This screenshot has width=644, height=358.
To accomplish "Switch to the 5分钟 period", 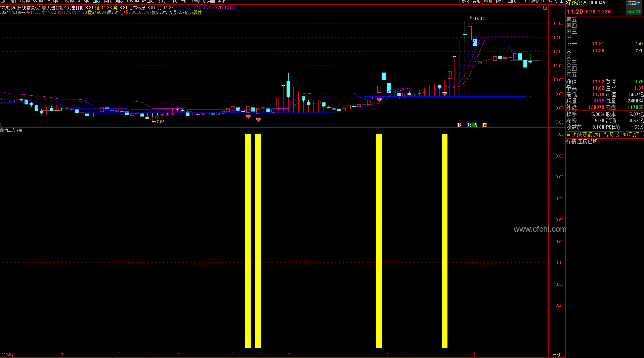I will (x=38, y=2).
